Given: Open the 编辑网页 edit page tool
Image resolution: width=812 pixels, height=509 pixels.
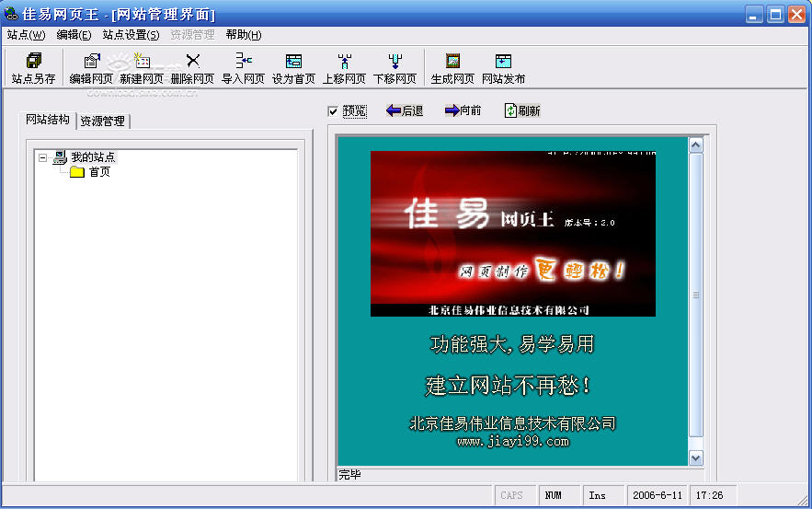Looking at the screenshot, I should tap(91, 68).
